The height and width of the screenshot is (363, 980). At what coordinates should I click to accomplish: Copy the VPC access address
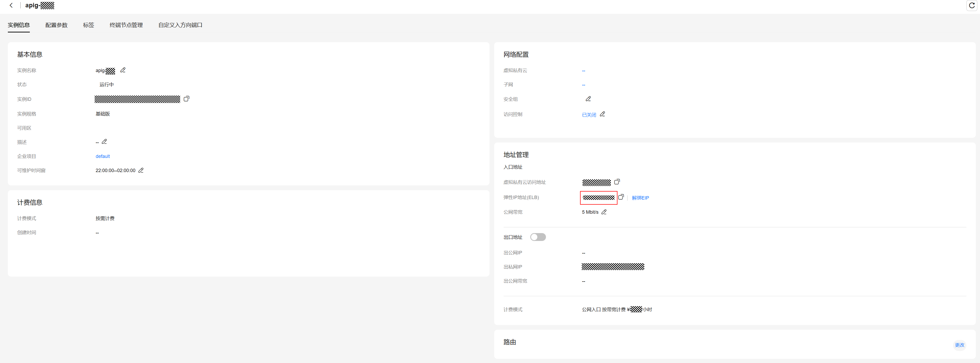pos(617,182)
